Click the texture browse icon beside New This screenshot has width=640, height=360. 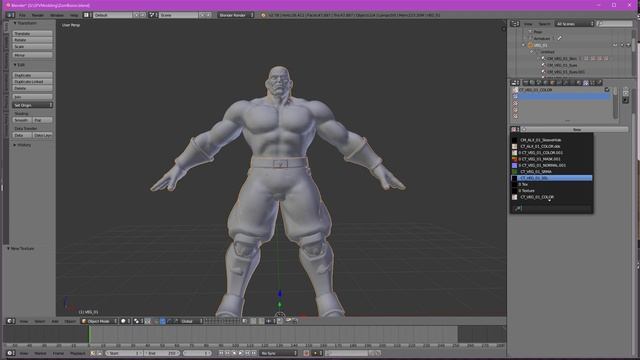515,129
